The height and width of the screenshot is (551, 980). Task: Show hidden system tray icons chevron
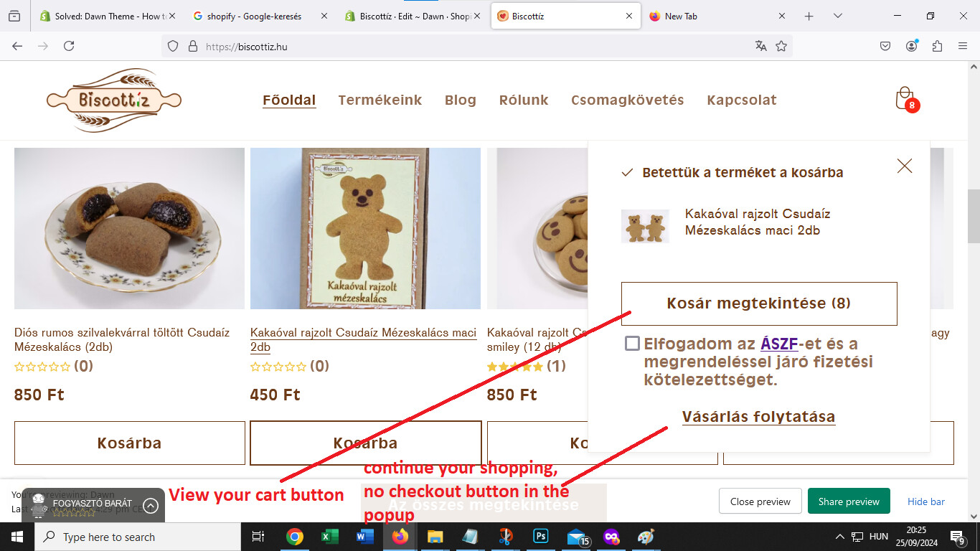(839, 537)
